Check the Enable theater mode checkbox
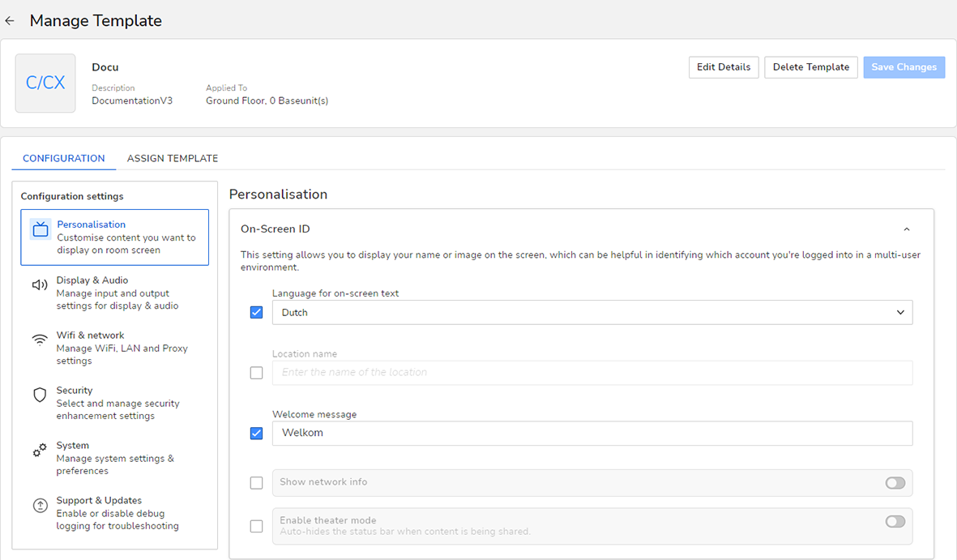 point(256,527)
